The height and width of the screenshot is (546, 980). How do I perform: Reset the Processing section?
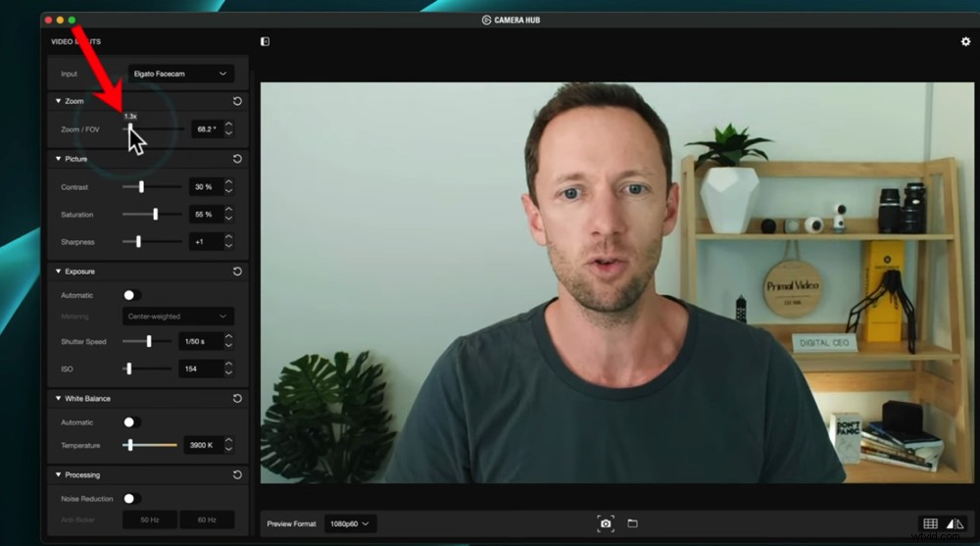(x=237, y=474)
